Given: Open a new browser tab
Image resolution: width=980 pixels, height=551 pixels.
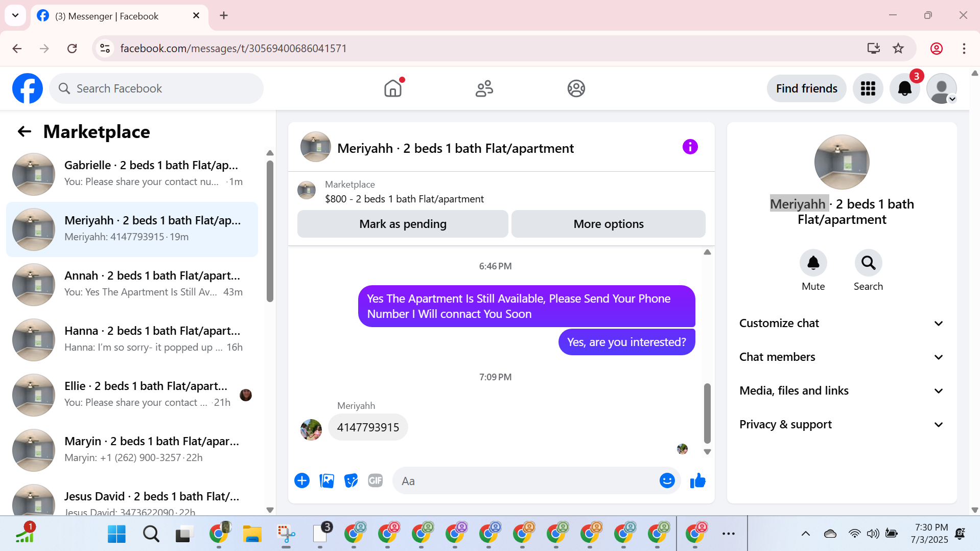Looking at the screenshot, I should 224,15.
